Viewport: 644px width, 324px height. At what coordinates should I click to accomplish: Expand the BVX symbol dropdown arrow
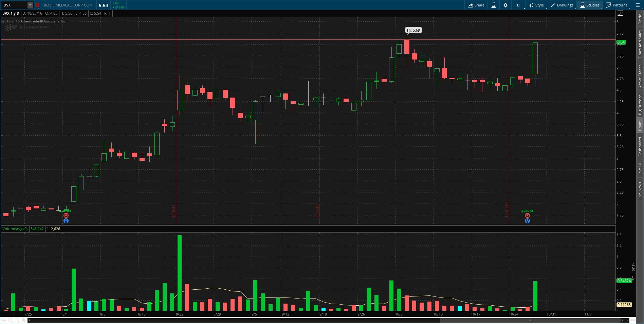(30, 5)
